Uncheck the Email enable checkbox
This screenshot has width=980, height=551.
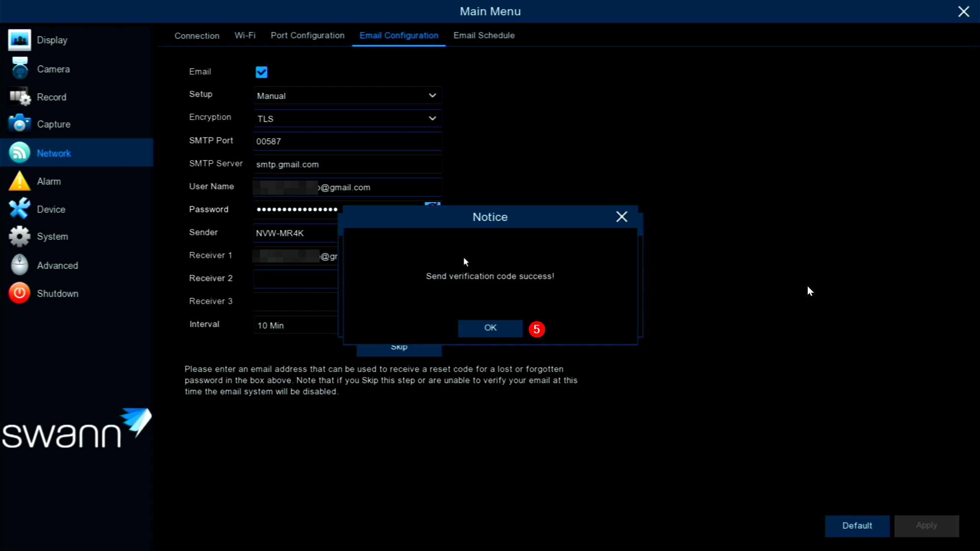click(x=261, y=72)
